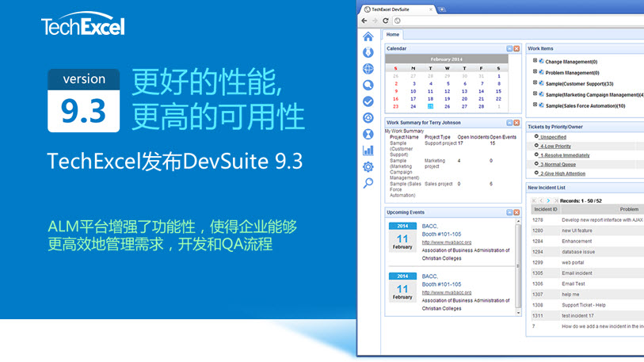Open the 1-Resolve Immediately link
This screenshot has width=644, height=362.
coord(565,155)
